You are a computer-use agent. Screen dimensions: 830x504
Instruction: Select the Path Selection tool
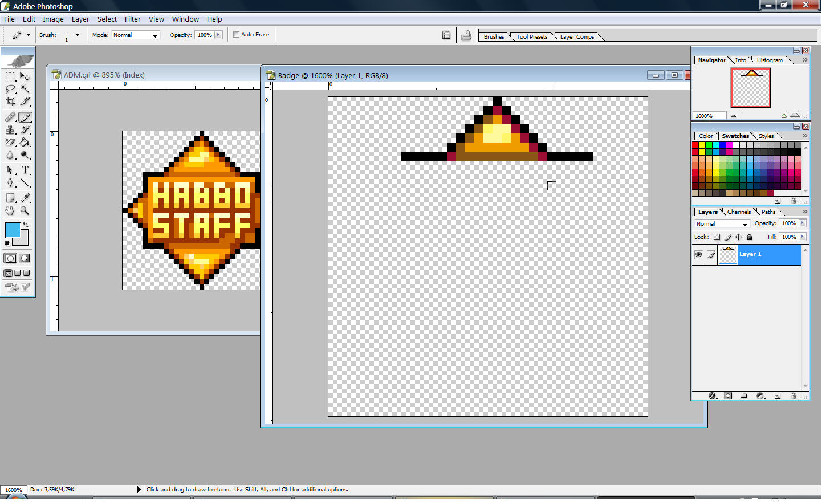point(10,171)
